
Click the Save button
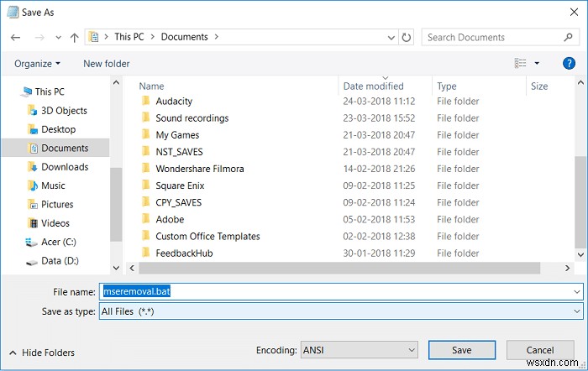pos(462,350)
